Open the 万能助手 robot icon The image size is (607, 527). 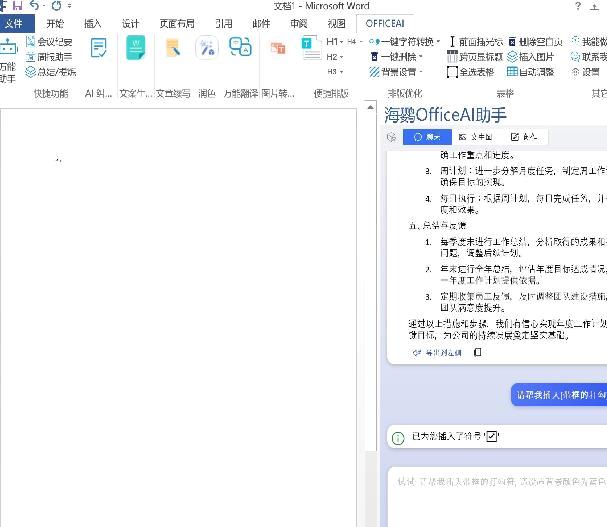coord(8,48)
